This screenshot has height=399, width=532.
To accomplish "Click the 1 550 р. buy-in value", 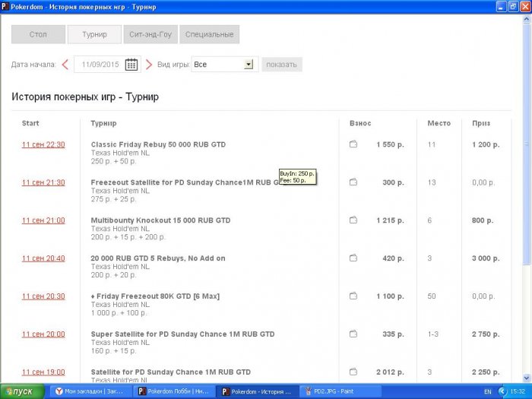I will [390, 144].
